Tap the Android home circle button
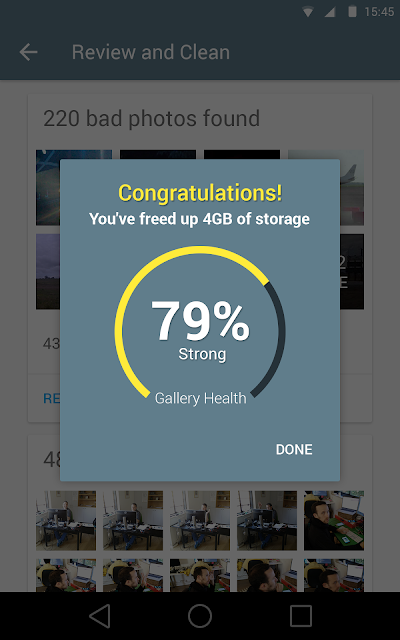Viewport: 400px width, 640px height. coord(200,616)
